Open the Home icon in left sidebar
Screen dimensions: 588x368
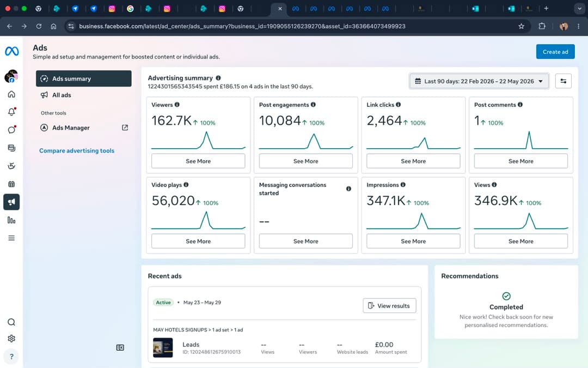[x=11, y=94]
